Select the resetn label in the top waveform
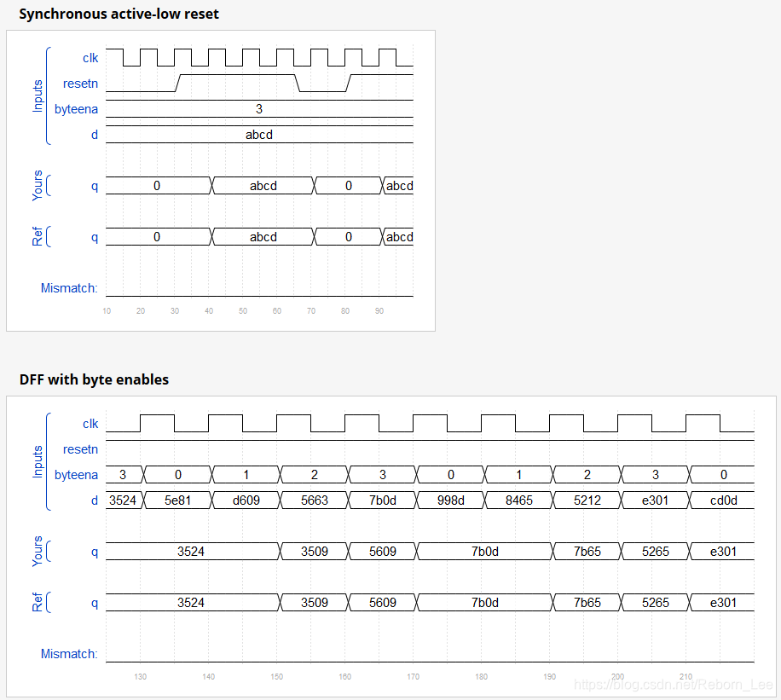 (80, 84)
